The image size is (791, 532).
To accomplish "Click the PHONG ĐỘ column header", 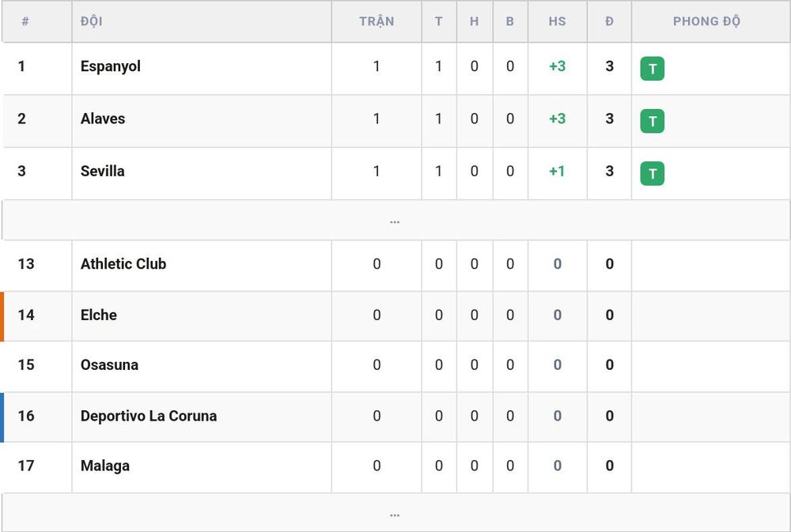I will click(x=706, y=21).
